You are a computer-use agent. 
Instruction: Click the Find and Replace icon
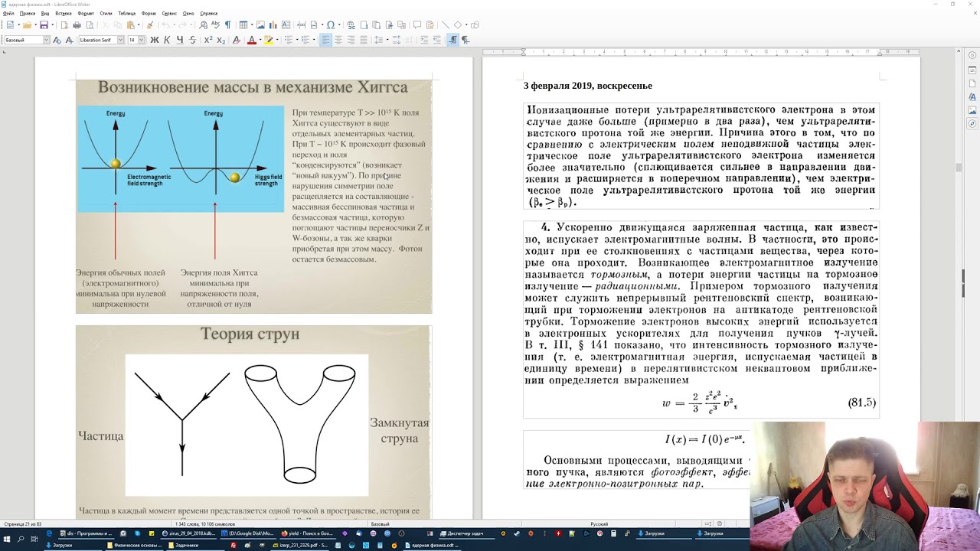click(203, 25)
